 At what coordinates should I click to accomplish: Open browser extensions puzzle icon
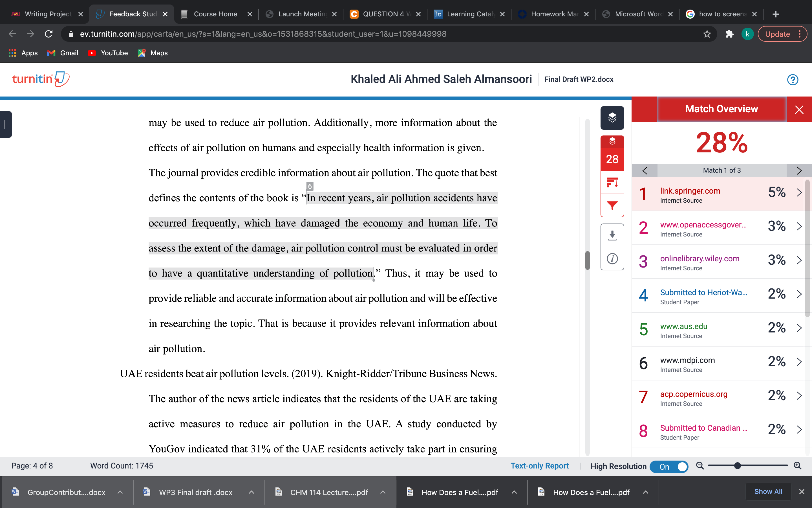click(x=729, y=34)
